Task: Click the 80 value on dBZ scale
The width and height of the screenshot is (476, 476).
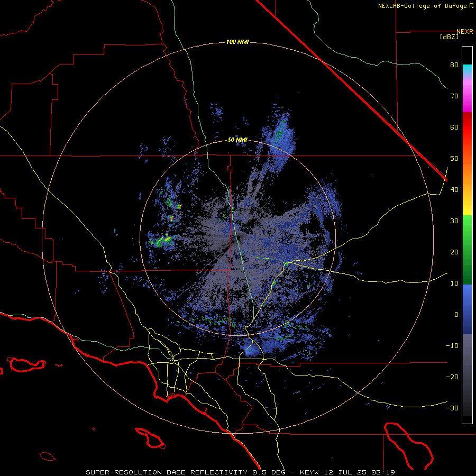Action: point(454,65)
